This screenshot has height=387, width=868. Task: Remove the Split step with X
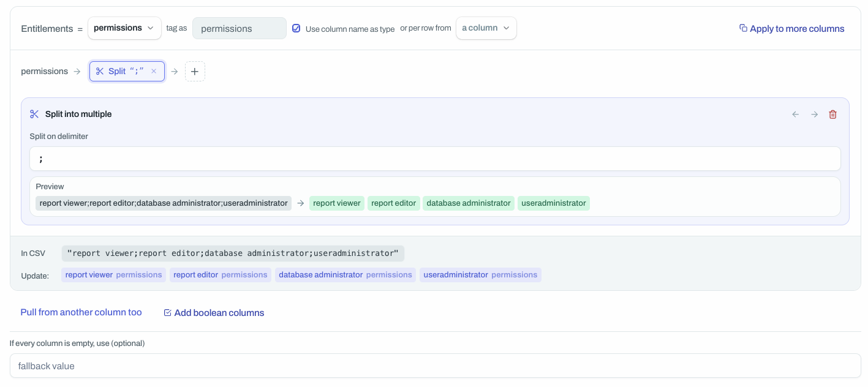pos(154,71)
